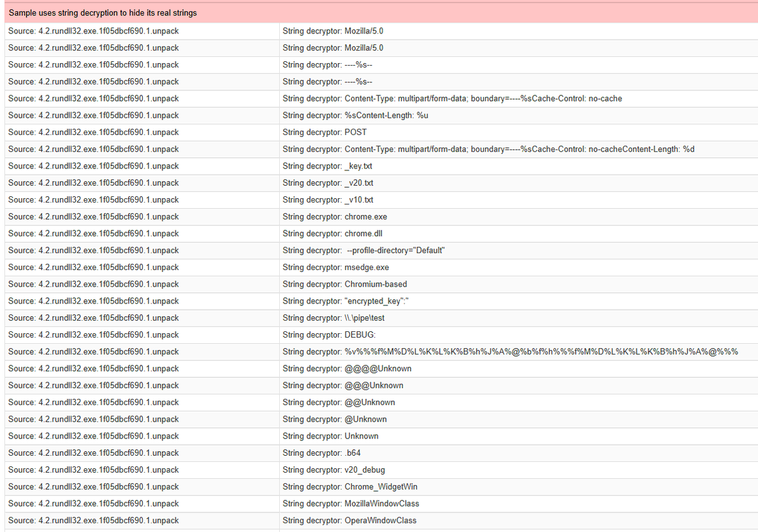Select the '_key.txt' decryptor string
The image size is (758, 532).
[519, 166]
